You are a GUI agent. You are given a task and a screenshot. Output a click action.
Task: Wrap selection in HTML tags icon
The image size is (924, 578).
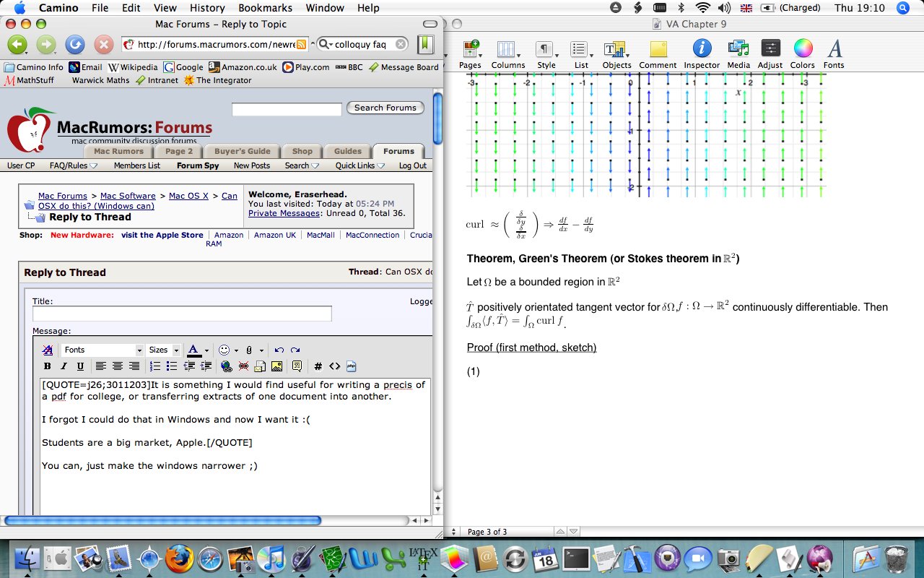(x=334, y=366)
